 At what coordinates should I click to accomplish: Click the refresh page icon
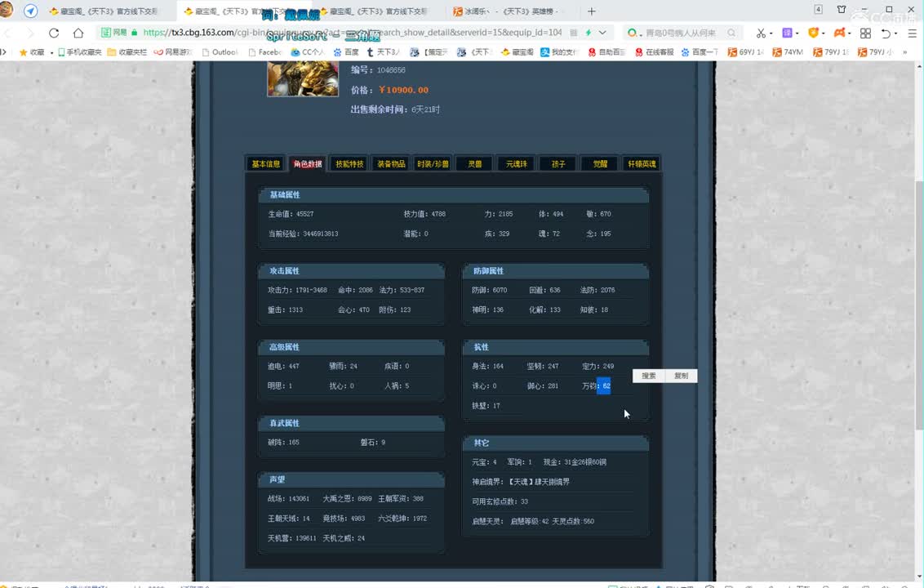[53, 33]
